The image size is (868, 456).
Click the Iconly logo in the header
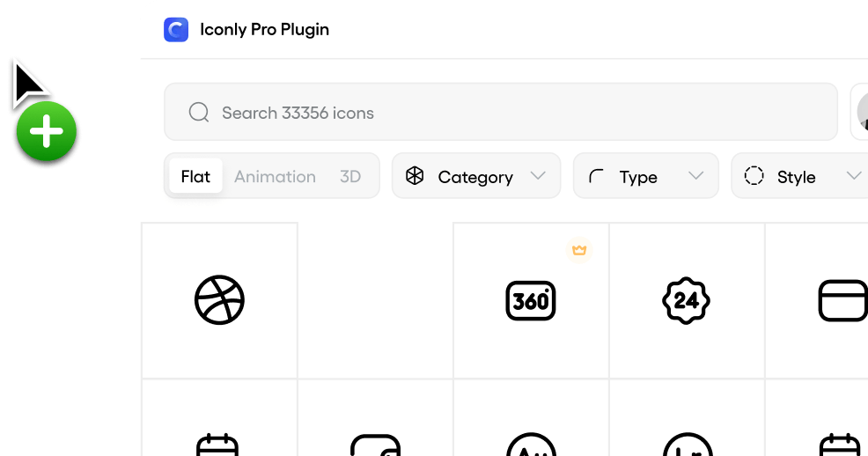(176, 30)
